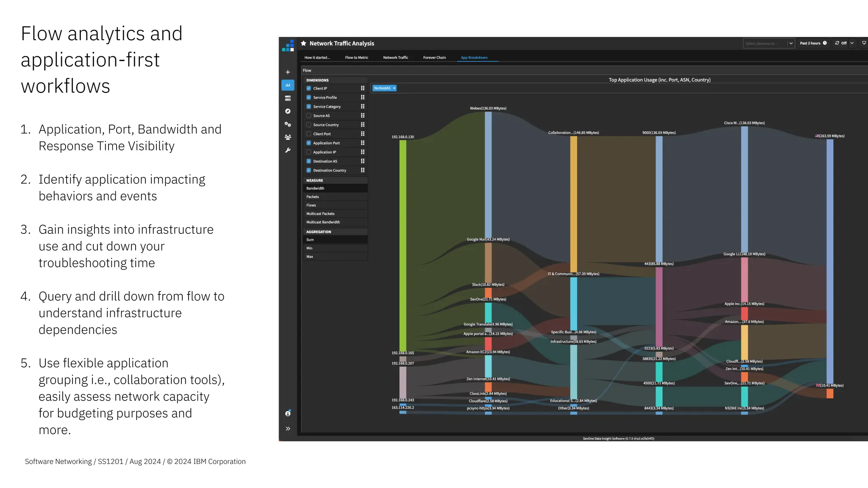Screen dimensions: 868x488
Task: Click the 443 port Sankey node
Action: pyautogui.click(x=659, y=307)
